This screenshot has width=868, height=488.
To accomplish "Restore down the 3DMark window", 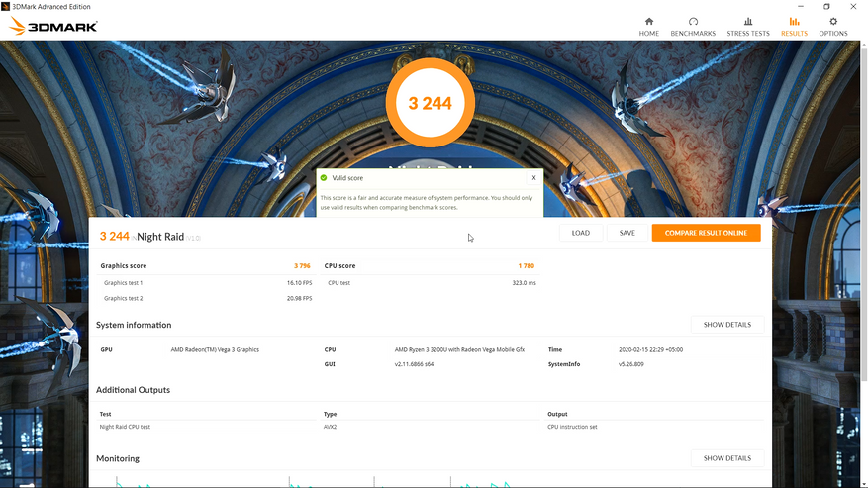I will point(826,6).
